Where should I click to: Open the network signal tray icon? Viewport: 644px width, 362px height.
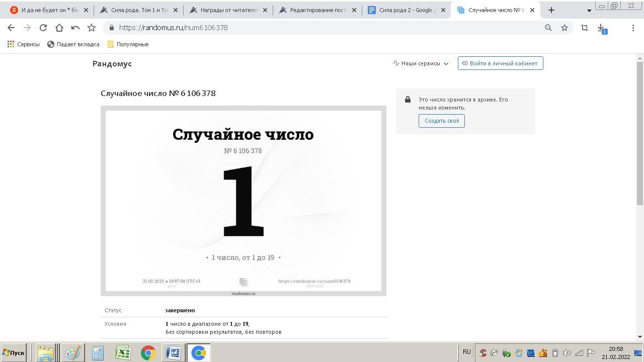tap(579, 353)
